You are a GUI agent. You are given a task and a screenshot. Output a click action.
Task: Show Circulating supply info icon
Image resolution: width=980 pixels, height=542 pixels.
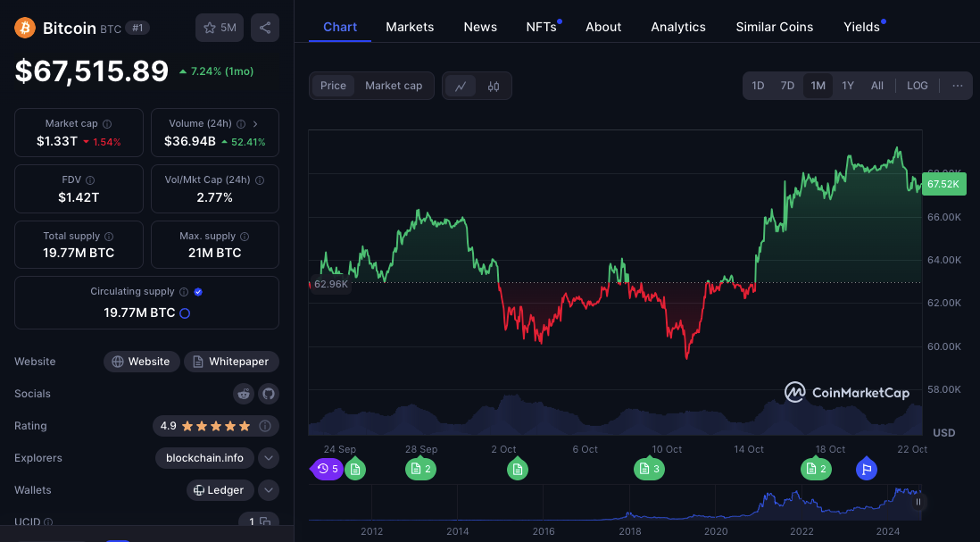click(x=184, y=292)
